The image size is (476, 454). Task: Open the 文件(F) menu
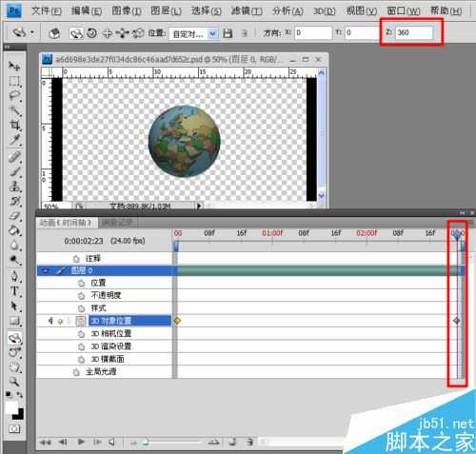47,11
